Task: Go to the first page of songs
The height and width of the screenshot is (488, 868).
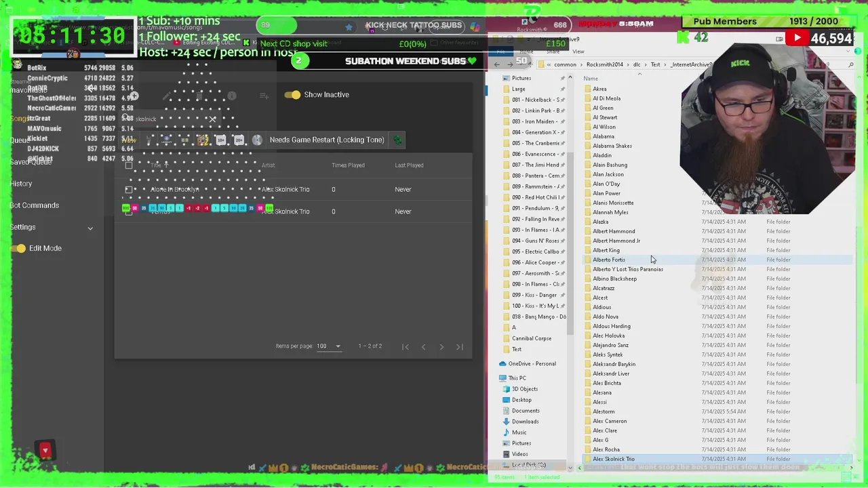Action: pyautogui.click(x=406, y=347)
